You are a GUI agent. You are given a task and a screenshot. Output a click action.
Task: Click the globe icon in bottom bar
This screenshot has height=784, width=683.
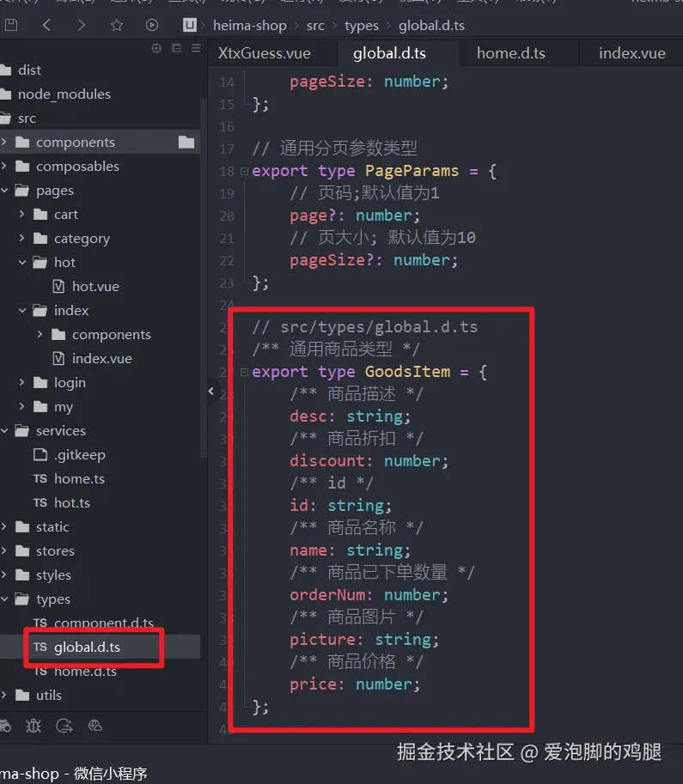[95, 726]
